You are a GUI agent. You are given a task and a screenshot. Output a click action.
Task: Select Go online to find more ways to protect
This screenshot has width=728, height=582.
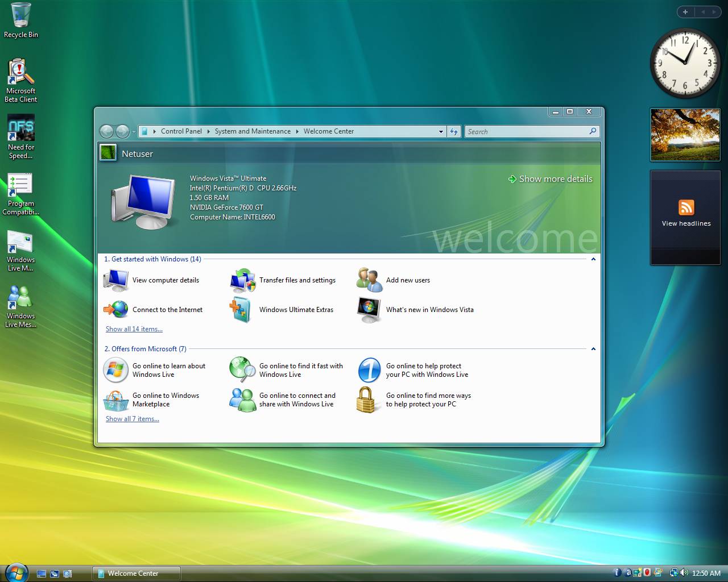tap(414, 400)
